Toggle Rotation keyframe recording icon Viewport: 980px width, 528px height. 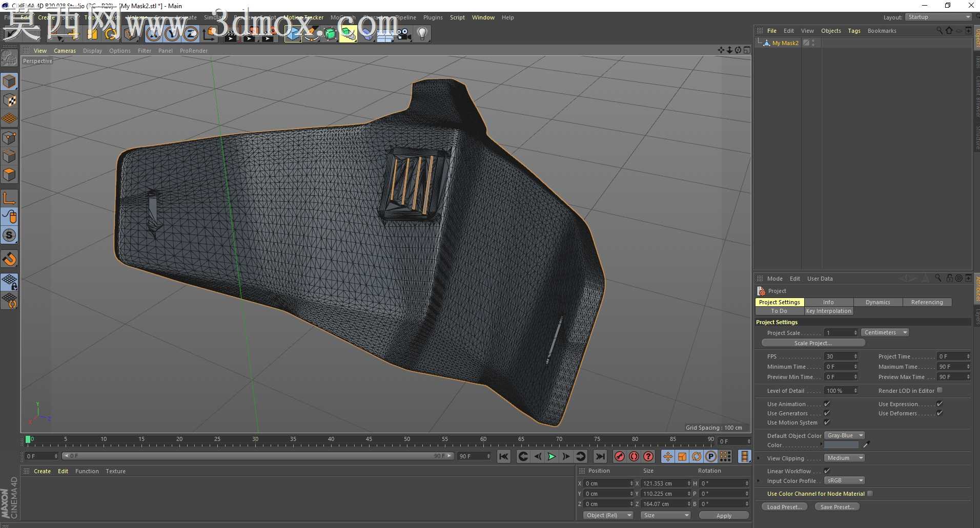click(x=696, y=456)
